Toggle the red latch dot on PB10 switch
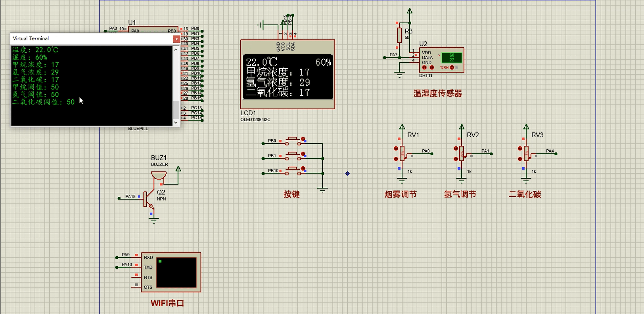This screenshot has height=314, width=644. 303,169
